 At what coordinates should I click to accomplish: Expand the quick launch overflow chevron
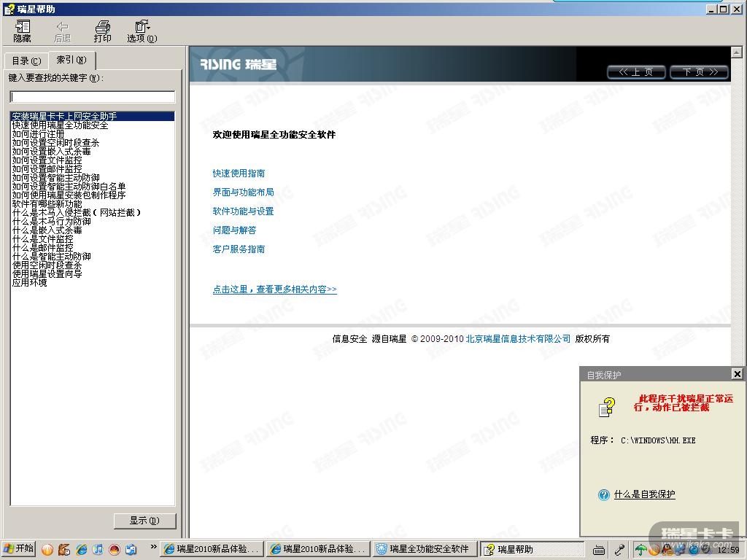tap(153, 547)
